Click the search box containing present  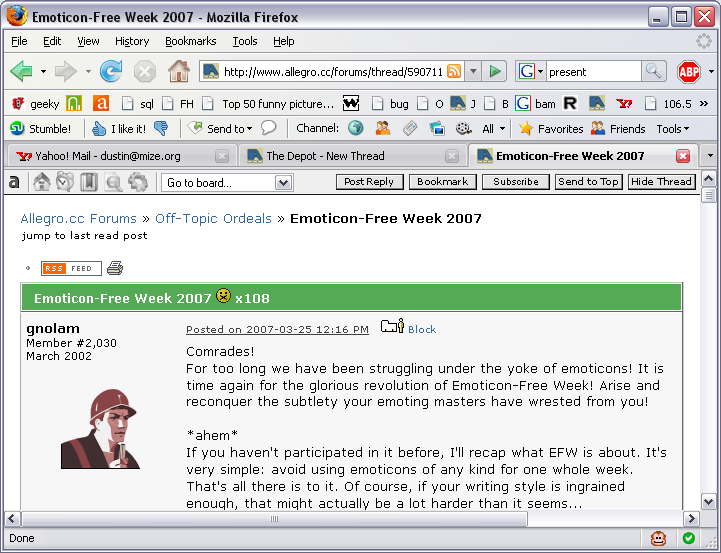(593, 72)
